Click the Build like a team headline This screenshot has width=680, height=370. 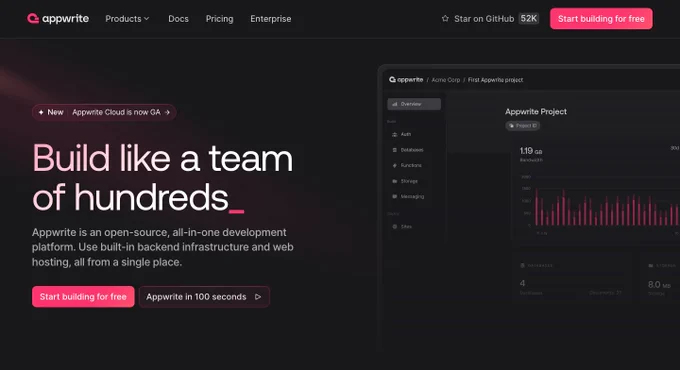pos(163,177)
